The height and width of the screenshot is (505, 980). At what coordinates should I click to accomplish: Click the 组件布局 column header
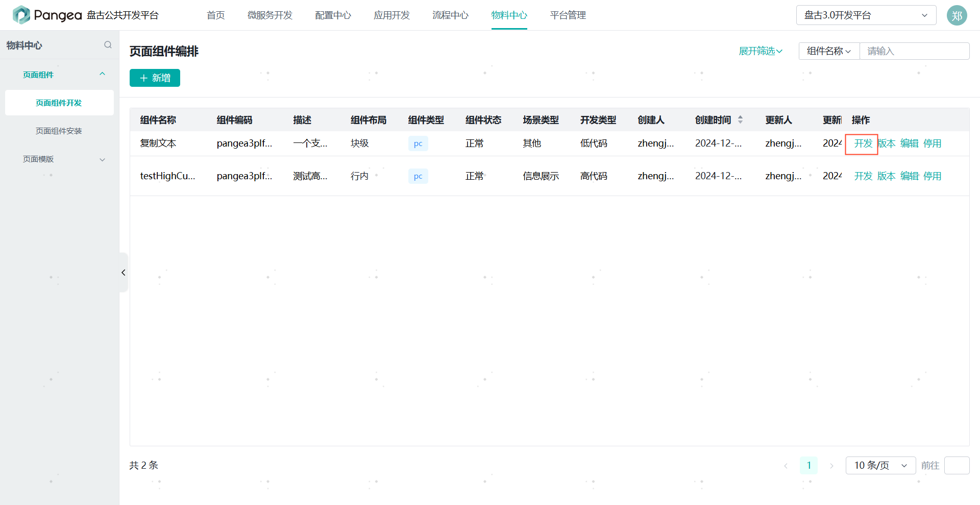369,120
